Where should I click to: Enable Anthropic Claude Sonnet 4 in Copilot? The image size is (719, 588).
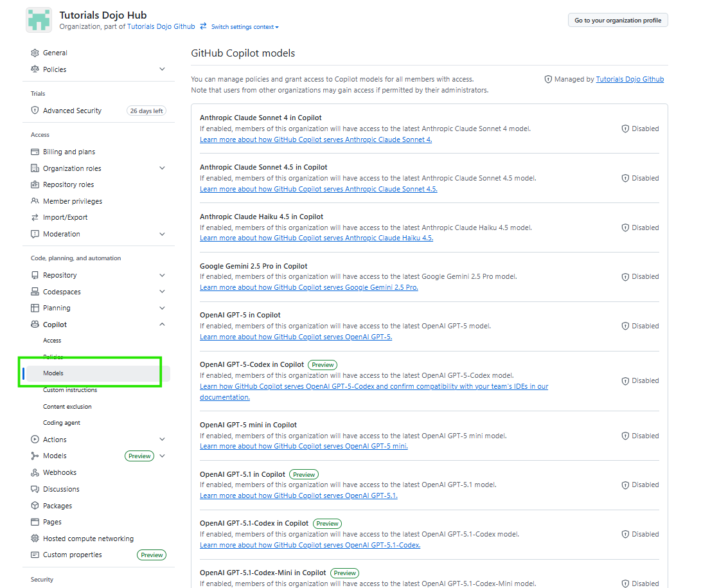[x=640, y=129]
